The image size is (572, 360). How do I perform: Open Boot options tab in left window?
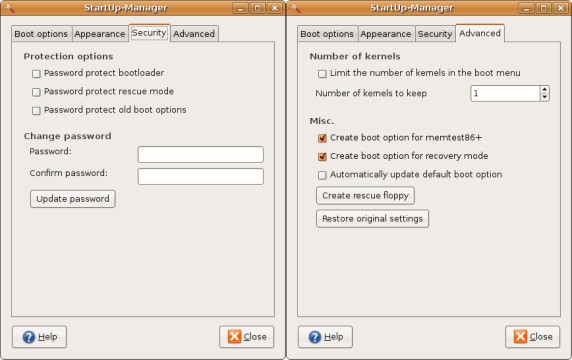tap(41, 34)
